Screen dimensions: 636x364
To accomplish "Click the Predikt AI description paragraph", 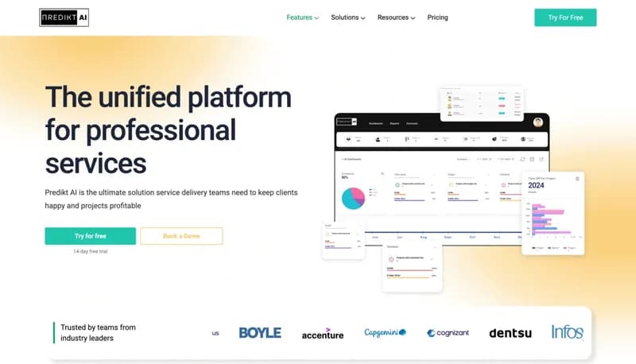I will [x=171, y=199].
